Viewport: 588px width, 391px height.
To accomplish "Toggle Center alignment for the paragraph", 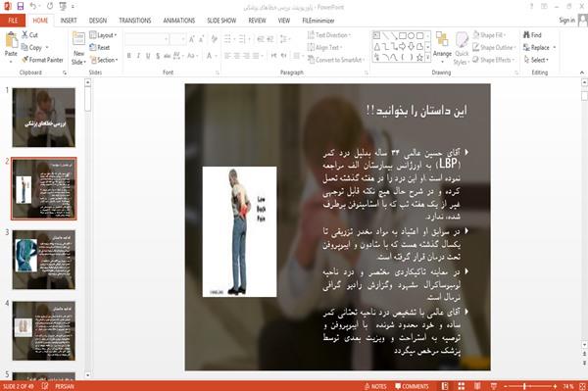I will [x=236, y=56].
